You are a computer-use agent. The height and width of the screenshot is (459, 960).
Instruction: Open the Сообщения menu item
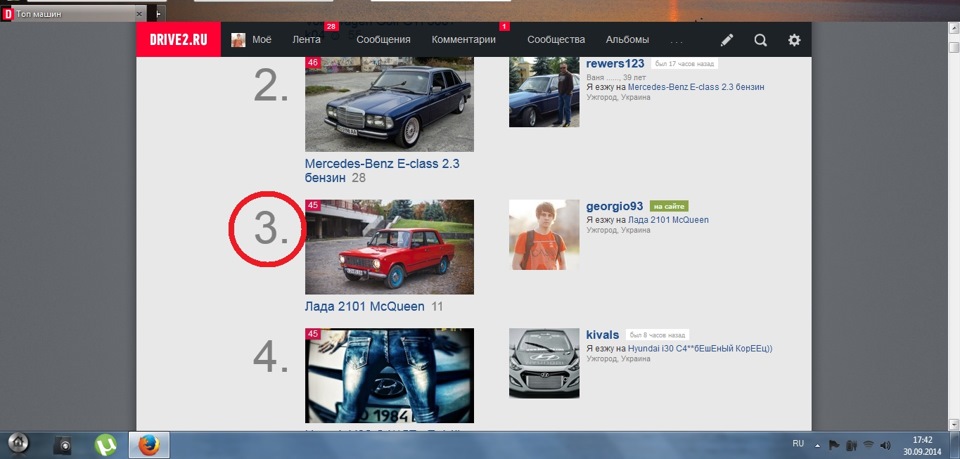[383, 40]
